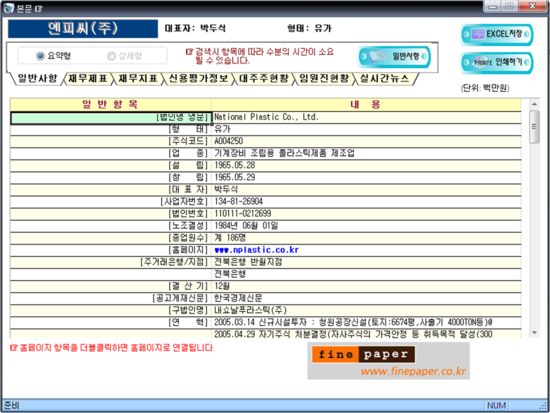Select the highlighted [법인명 영문] cell
The width and height of the screenshot is (550, 413).
[x=111, y=118]
